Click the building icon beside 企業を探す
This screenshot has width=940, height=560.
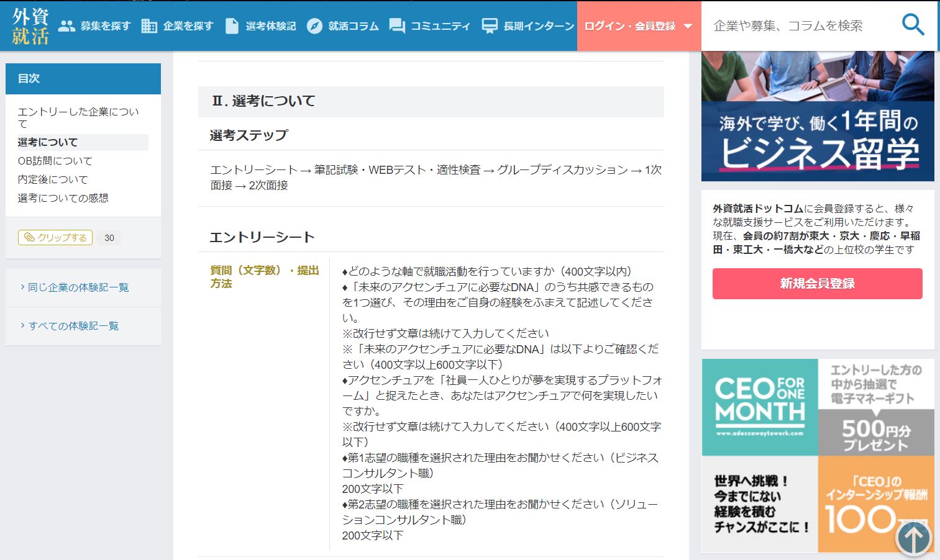point(149,26)
